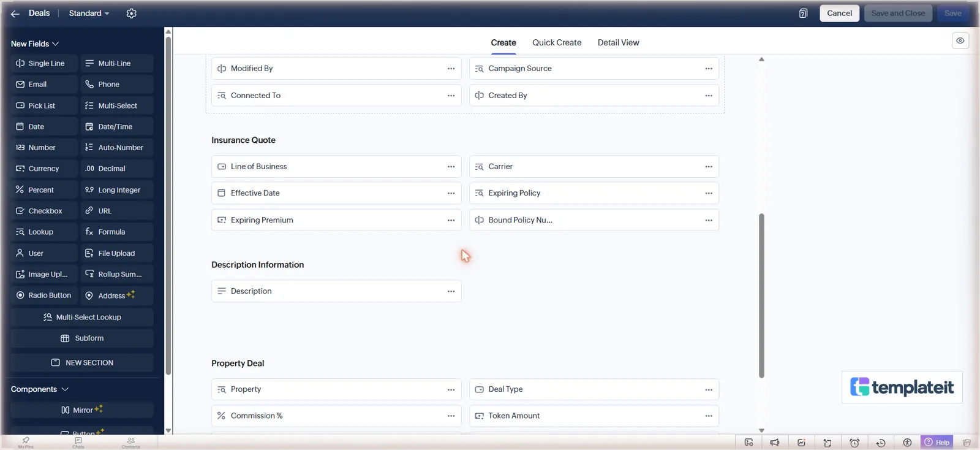Collapse the Components section
The height and width of the screenshot is (450, 980).
pos(40,389)
